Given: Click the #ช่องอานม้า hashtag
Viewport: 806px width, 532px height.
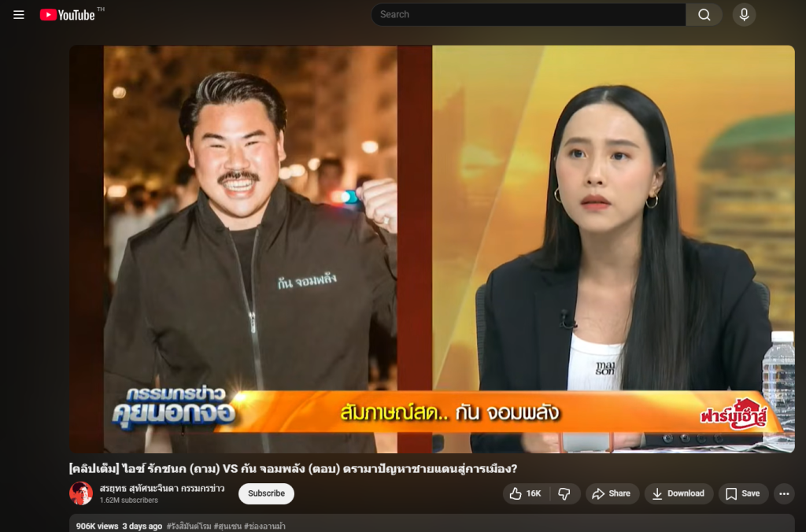Looking at the screenshot, I should point(264,526).
